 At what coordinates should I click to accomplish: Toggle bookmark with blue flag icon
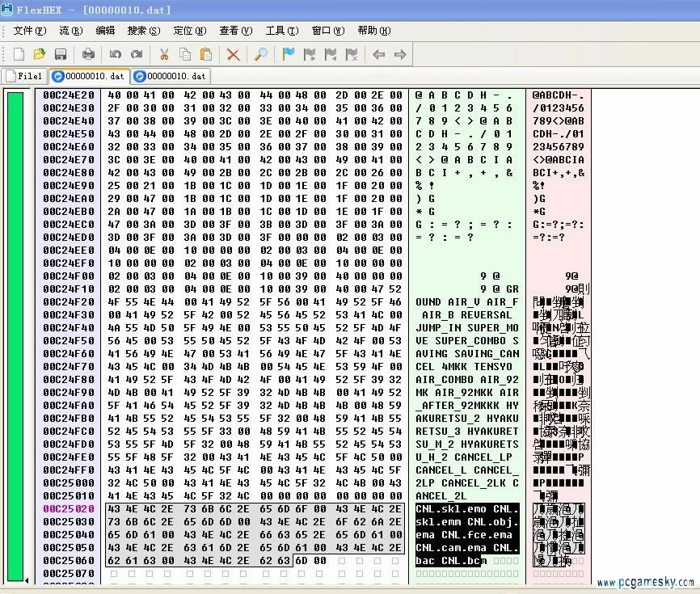coord(289,54)
